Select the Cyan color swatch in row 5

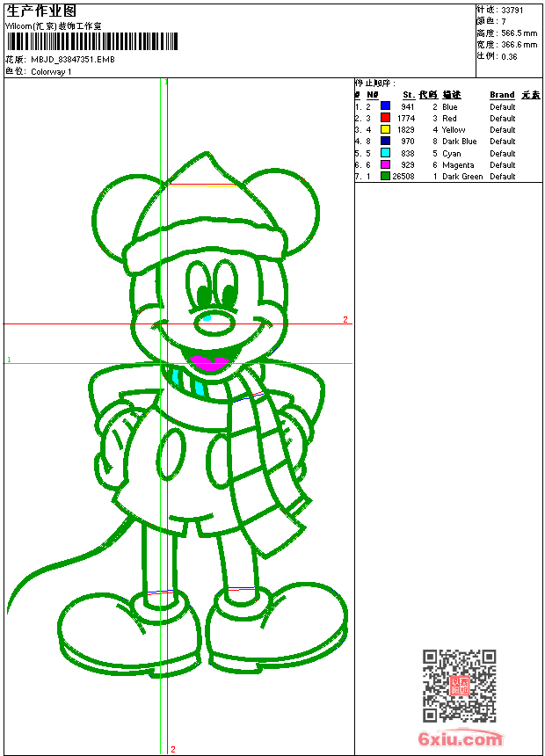coord(385,153)
